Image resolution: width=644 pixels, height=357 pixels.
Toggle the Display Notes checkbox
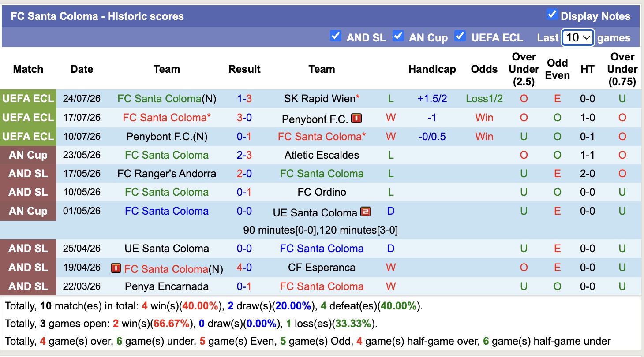pyautogui.click(x=552, y=15)
